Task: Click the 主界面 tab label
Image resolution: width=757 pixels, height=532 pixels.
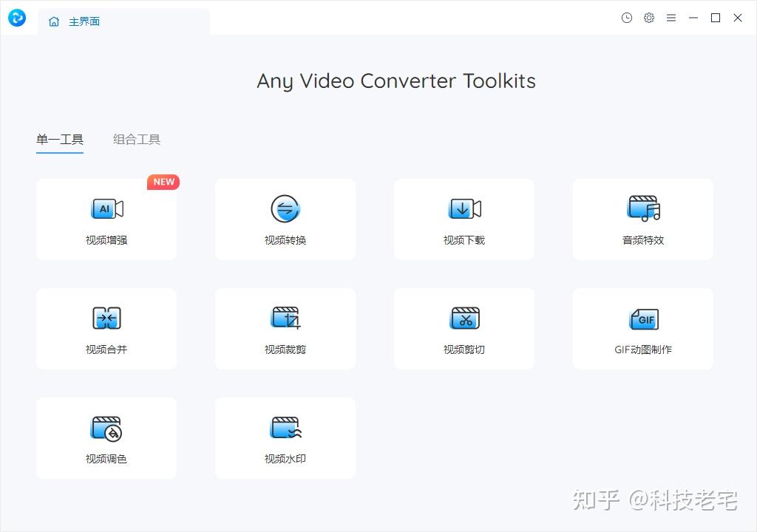Action: tap(84, 21)
